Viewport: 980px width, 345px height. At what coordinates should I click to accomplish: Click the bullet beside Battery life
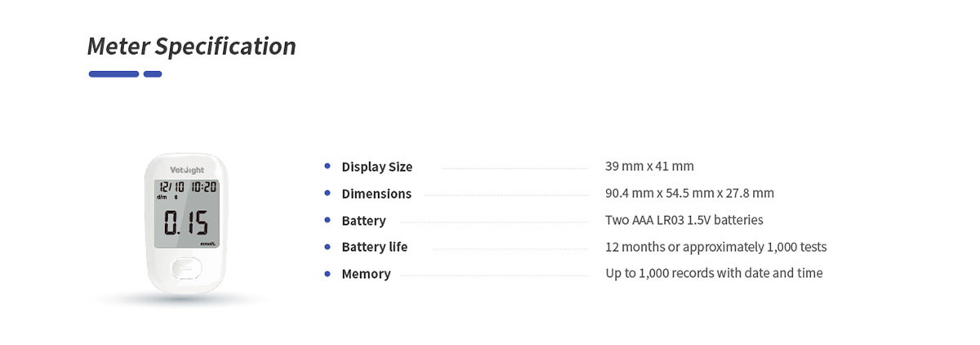(x=327, y=246)
